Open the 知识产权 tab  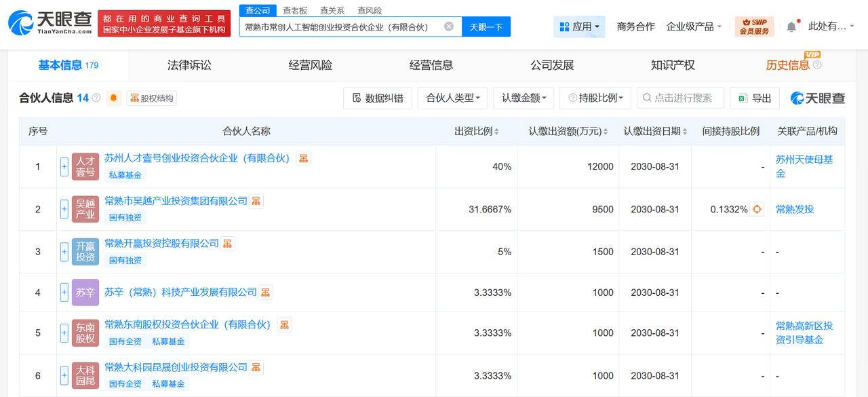(x=673, y=65)
